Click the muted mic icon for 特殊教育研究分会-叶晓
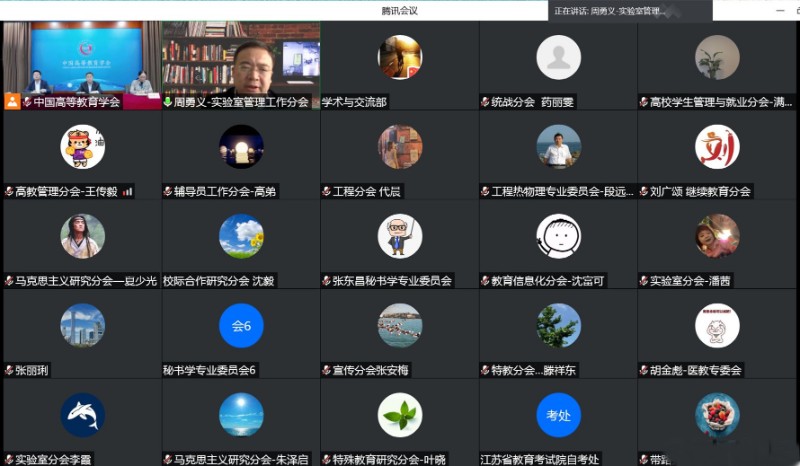Viewport: 800px width, 466px height. coord(326,460)
